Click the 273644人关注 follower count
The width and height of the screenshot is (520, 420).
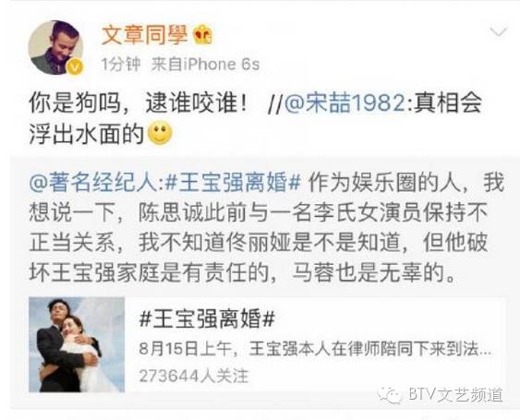[x=194, y=376]
